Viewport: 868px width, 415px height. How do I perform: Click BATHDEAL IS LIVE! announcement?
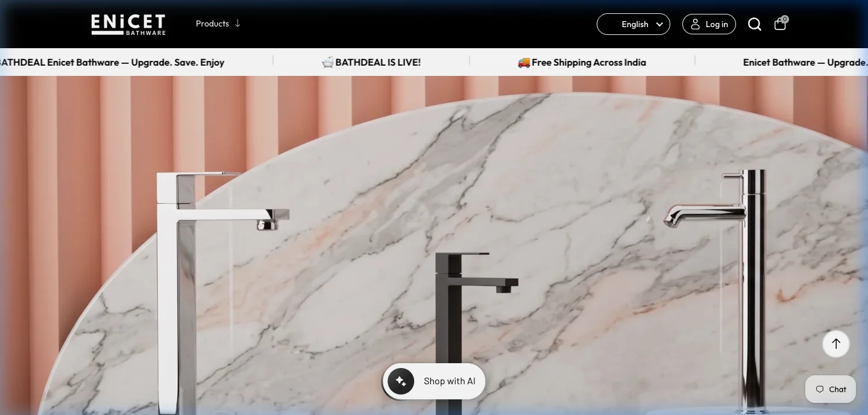pos(371,62)
